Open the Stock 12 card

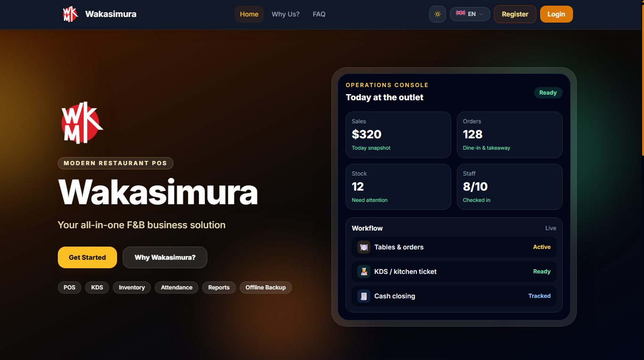click(398, 187)
